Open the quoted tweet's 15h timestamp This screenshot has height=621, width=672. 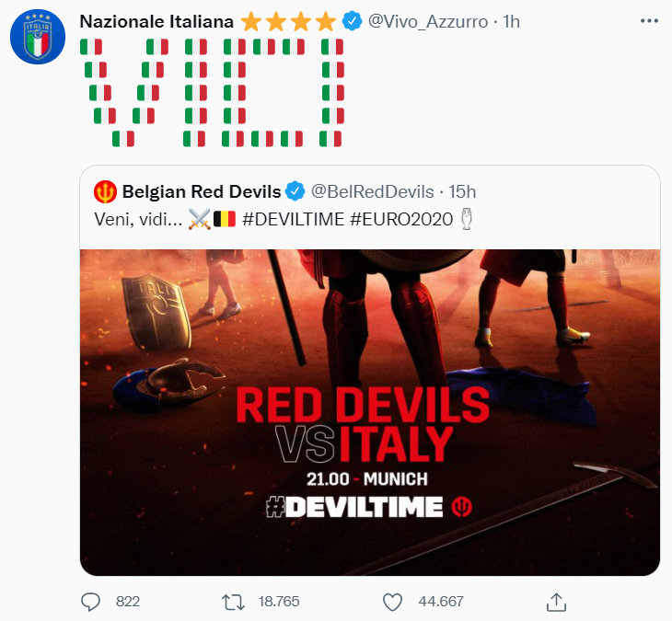pyautogui.click(x=462, y=191)
